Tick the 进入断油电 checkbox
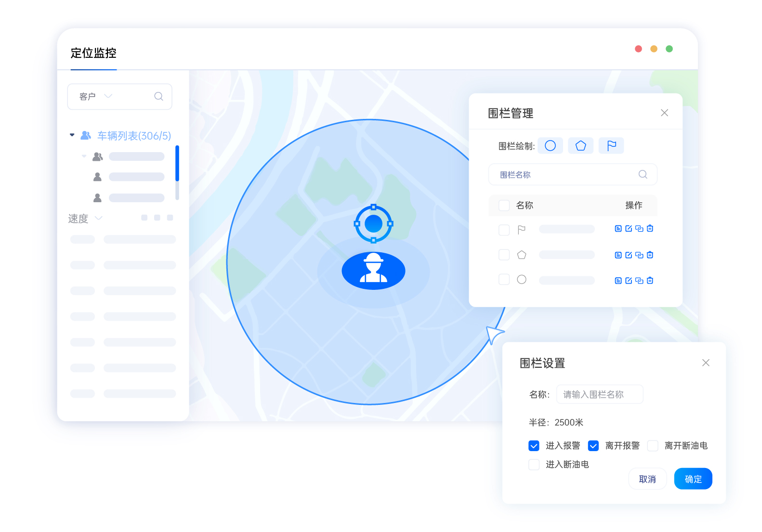The image size is (762, 532). coord(534,465)
